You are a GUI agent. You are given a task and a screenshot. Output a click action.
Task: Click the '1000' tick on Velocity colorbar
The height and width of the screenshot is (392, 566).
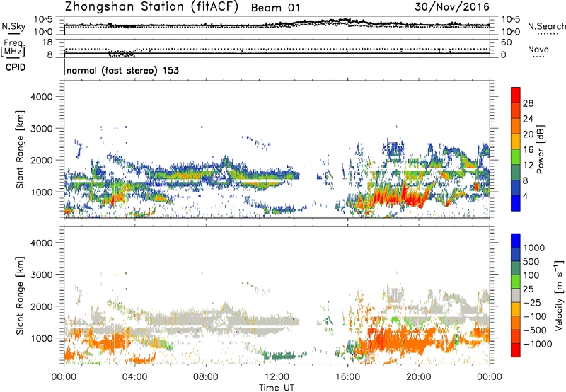point(533,248)
